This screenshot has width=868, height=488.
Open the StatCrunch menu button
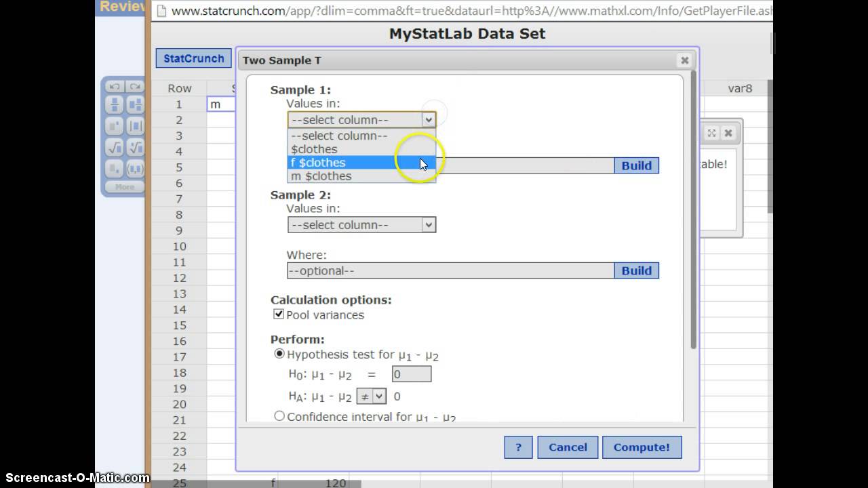click(193, 58)
